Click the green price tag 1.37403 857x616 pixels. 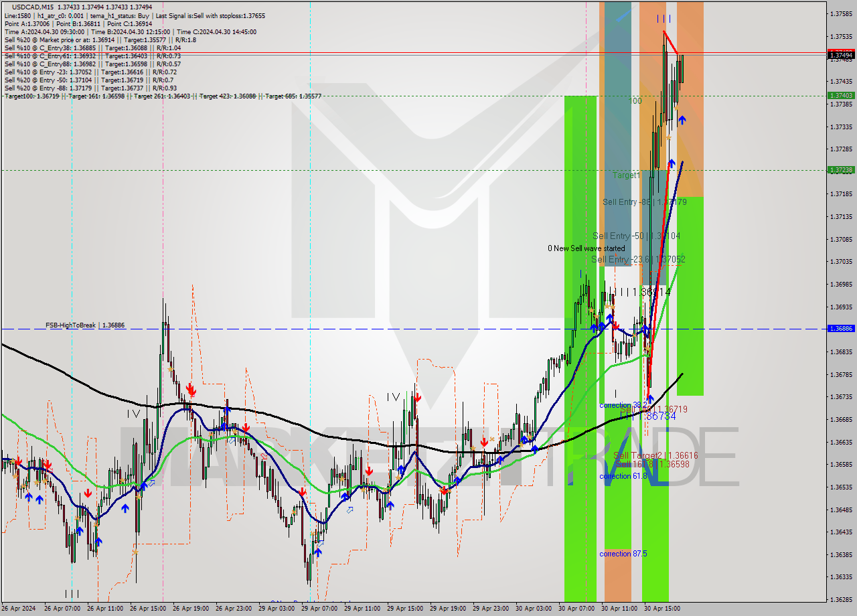pos(841,95)
